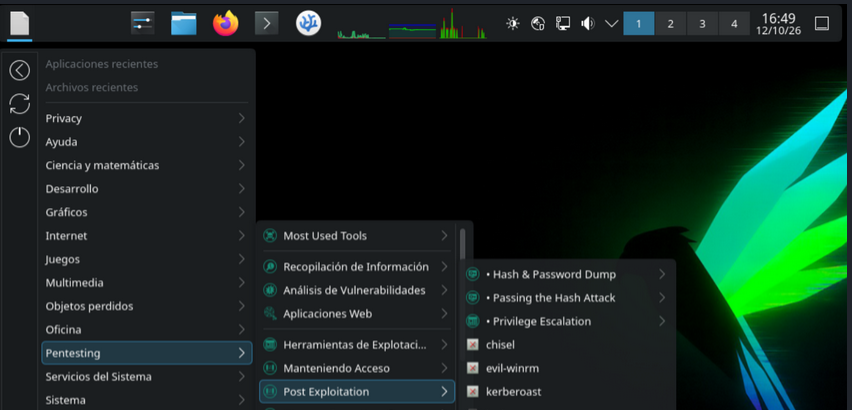852x410 pixels.
Task: Expand the Desarrollo submenu arrow
Action: tap(241, 189)
